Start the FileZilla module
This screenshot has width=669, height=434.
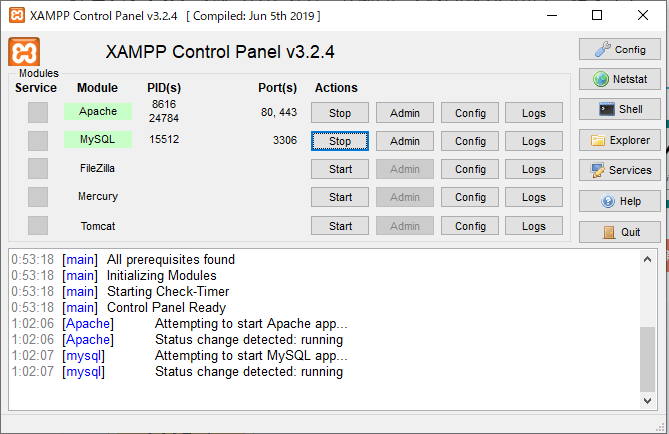340,169
